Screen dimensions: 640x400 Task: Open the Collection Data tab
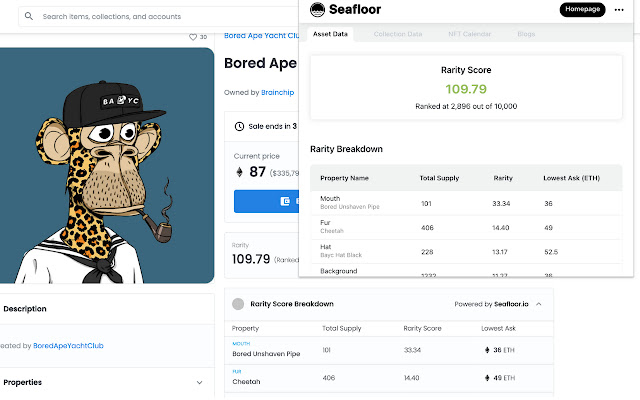[398, 34]
